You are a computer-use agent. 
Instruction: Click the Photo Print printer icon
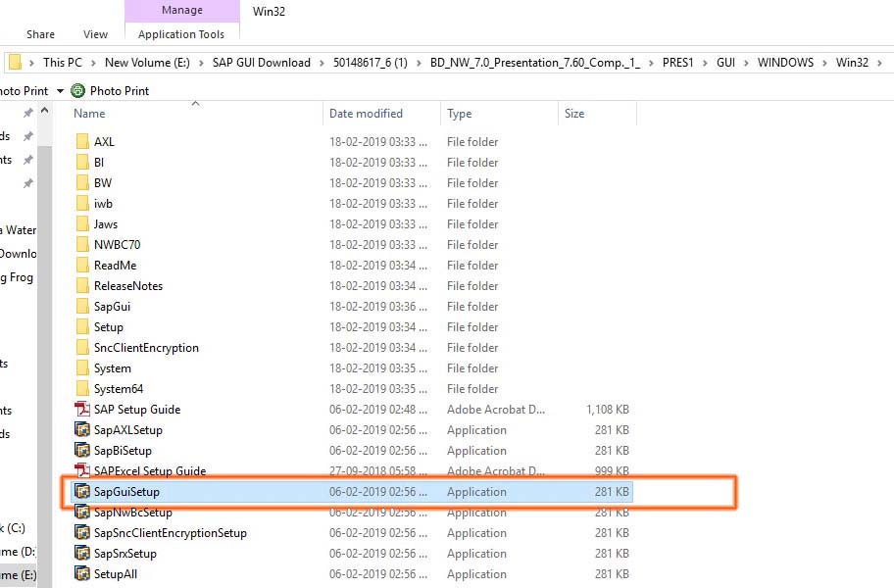pos(77,90)
